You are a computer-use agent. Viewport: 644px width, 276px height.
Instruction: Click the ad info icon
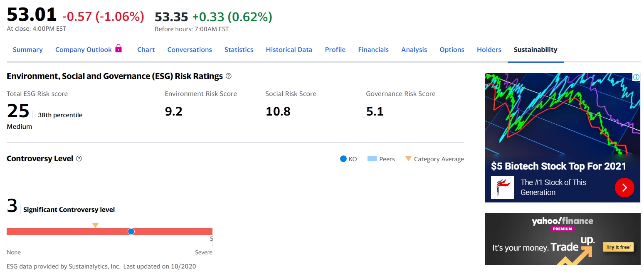(636, 77)
